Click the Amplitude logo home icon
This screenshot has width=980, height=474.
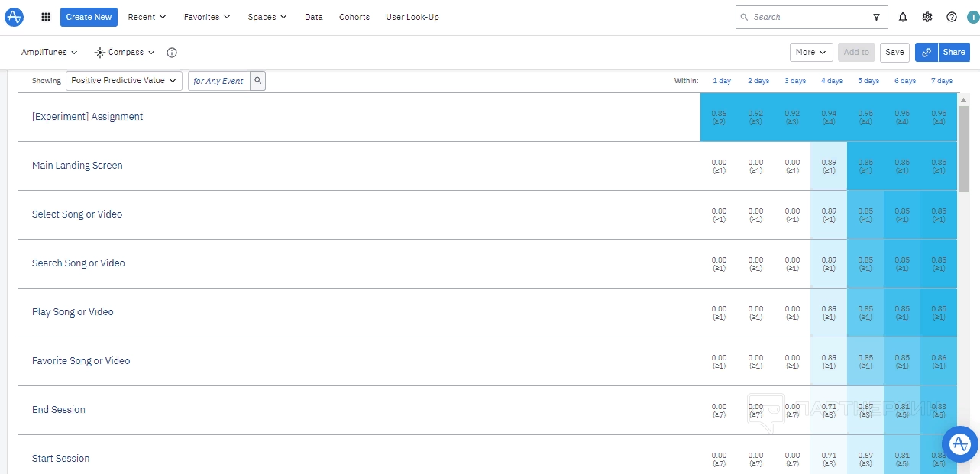(x=15, y=17)
